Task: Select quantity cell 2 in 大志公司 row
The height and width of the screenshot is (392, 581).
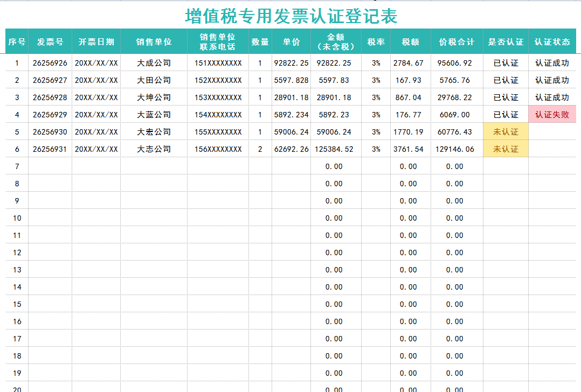Action: point(260,149)
